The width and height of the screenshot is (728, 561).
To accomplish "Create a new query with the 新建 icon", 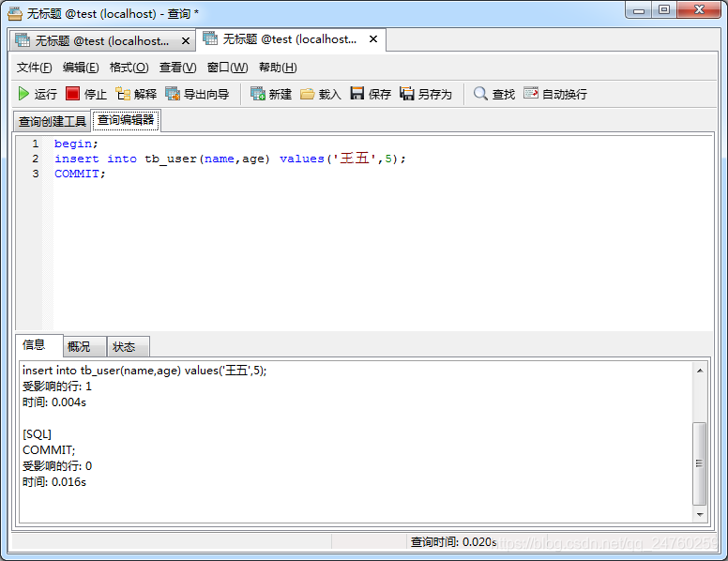I will click(258, 94).
